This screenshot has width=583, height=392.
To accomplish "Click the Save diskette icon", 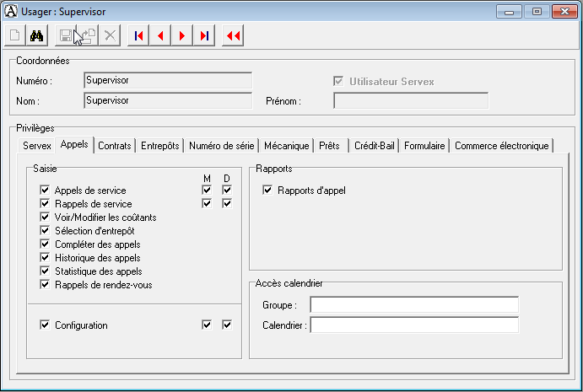I will [x=66, y=35].
